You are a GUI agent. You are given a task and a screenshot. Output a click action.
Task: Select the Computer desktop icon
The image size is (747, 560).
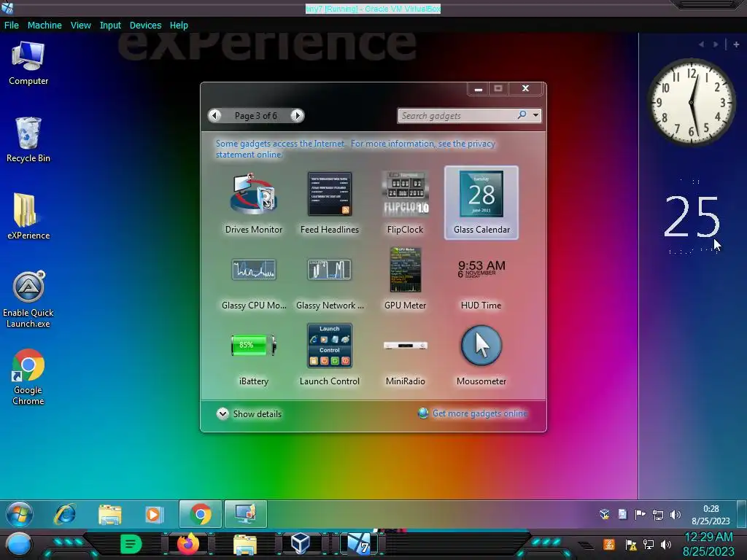point(28,63)
